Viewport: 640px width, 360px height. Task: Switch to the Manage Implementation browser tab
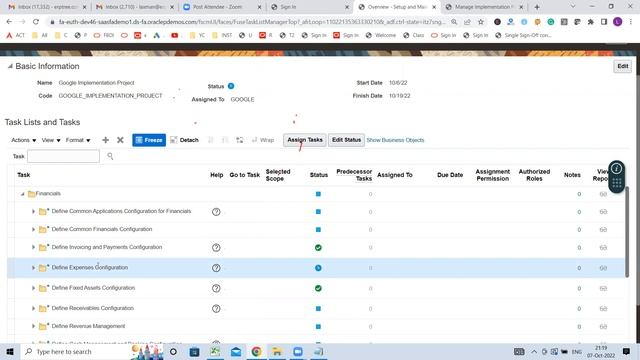coord(484,7)
